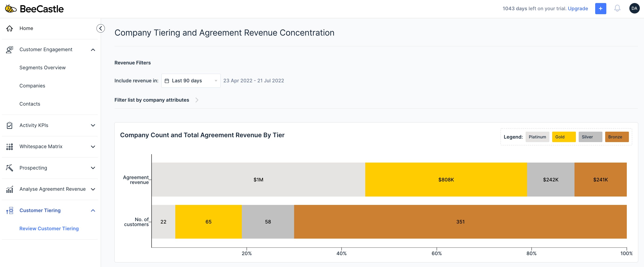
Task: Click the Upgrade link
Action: tap(578, 9)
